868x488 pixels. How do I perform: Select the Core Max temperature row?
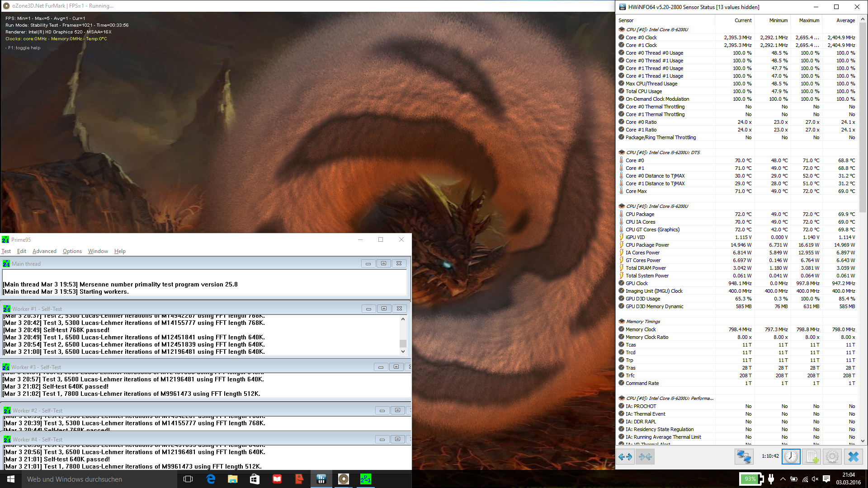(737, 191)
